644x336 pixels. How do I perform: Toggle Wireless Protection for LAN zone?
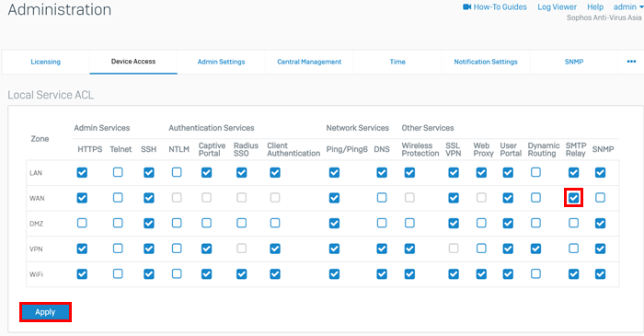tap(409, 172)
